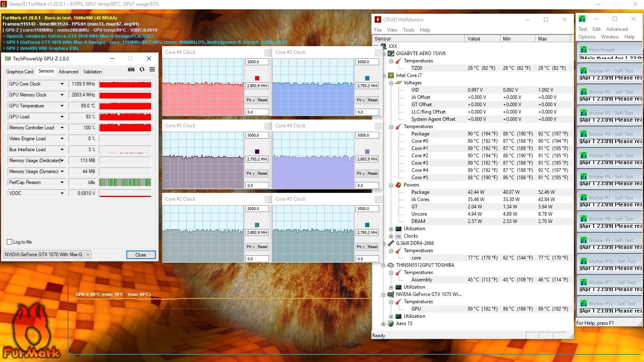Click the THNSN5512GPU7 TOSHIBA drive icon
Image resolution: width=644 pixels, height=362 pixels.
[391, 265]
